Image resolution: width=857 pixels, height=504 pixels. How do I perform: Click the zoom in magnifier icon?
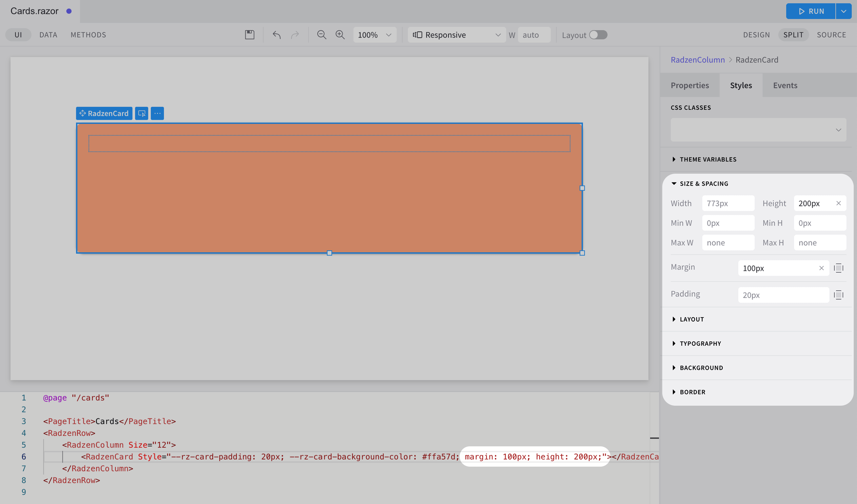click(x=340, y=35)
